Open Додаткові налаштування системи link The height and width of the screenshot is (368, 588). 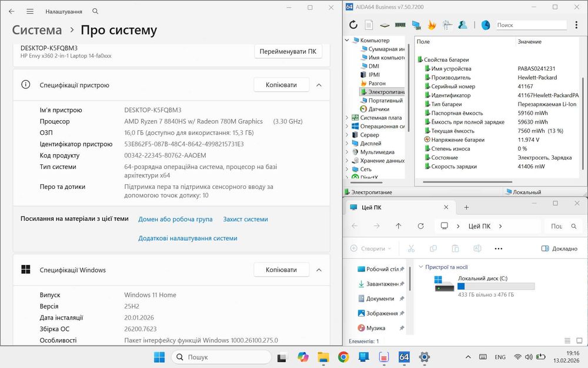pyautogui.click(x=188, y=238)
